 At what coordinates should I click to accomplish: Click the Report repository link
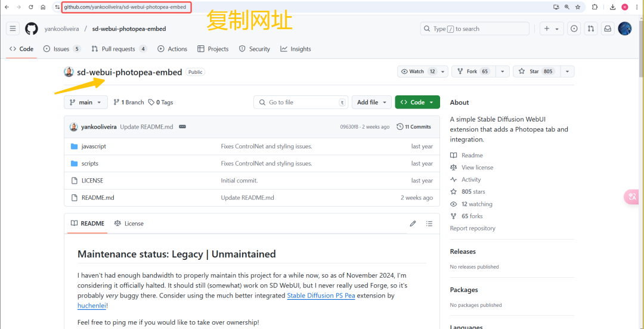click(x=473, y=228)
